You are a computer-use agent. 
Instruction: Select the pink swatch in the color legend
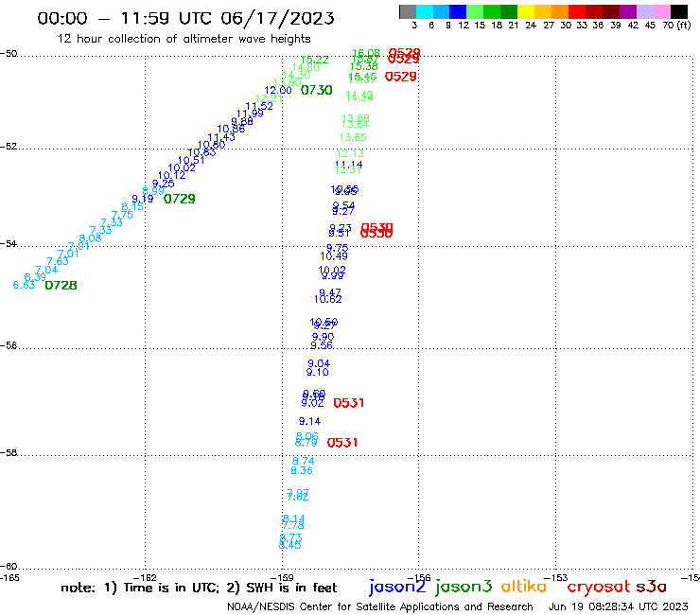662,11
